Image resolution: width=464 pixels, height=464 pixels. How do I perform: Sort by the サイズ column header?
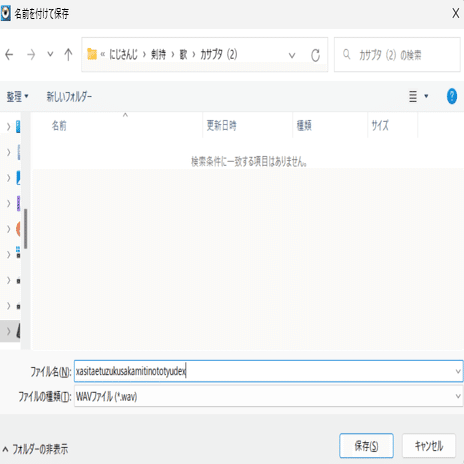392,125
